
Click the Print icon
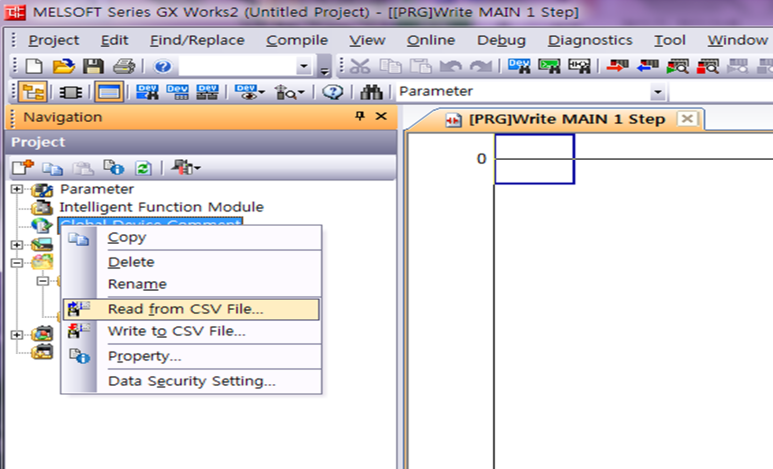124,66
